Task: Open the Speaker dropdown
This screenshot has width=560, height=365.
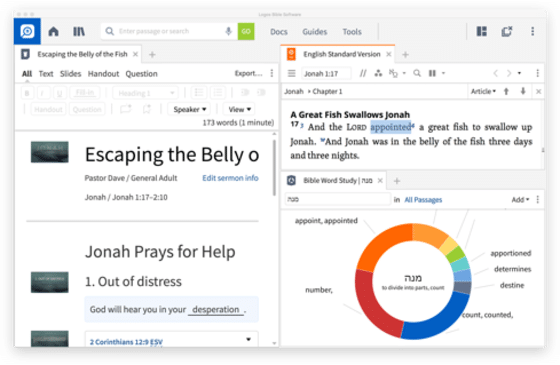Action: (x=189, y=109)
